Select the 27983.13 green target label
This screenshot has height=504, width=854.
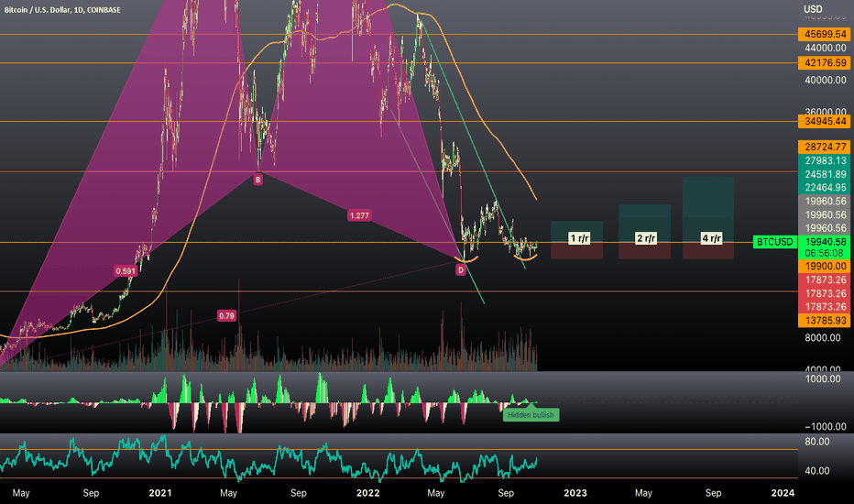coord(825,160)
